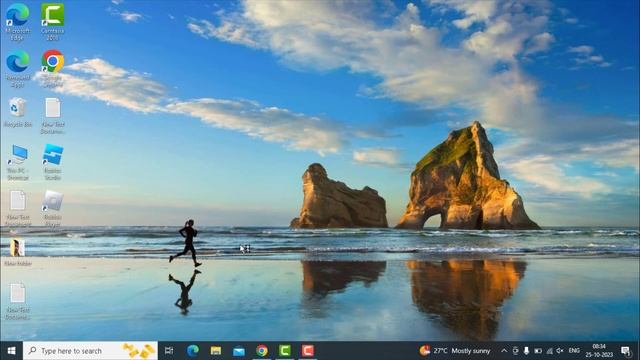Open File Explorer from the taskbar

point(216,351)
